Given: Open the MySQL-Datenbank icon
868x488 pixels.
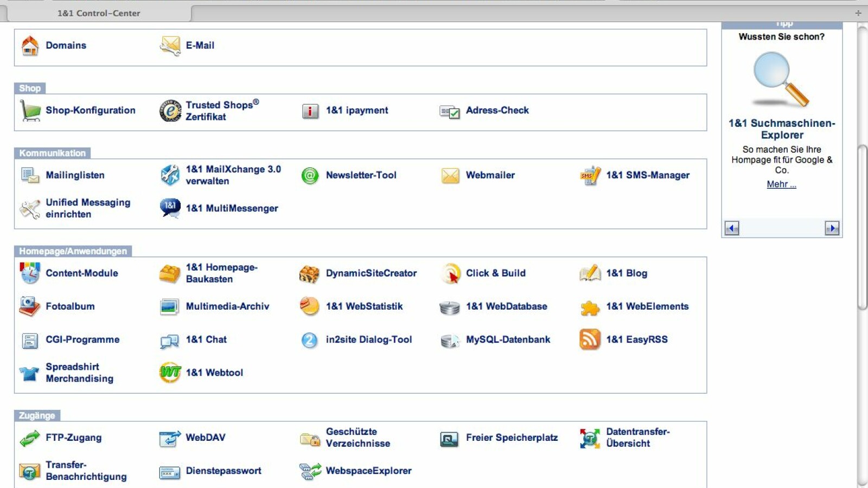Looking at the screenshot, I should click(x=450, y=340).
